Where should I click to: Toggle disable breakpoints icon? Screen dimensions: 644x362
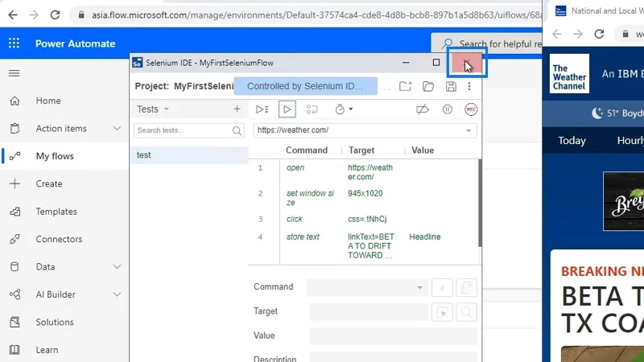tap(422, 109)
